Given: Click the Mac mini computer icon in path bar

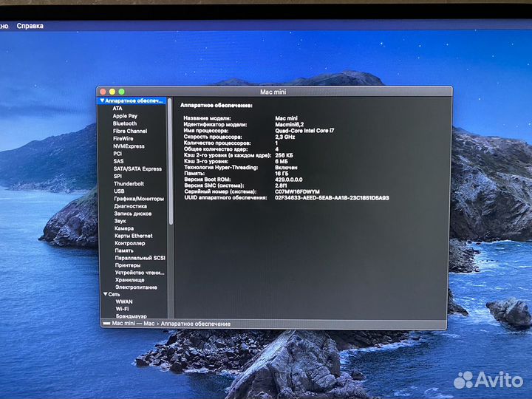Looking at the screenshot, I should (x=106, y=324).
